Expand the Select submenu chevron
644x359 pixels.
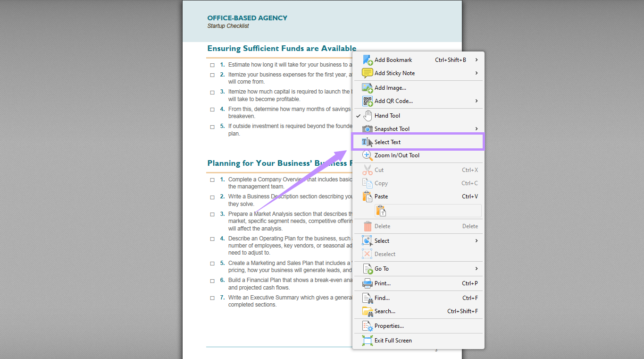[477, 240]
